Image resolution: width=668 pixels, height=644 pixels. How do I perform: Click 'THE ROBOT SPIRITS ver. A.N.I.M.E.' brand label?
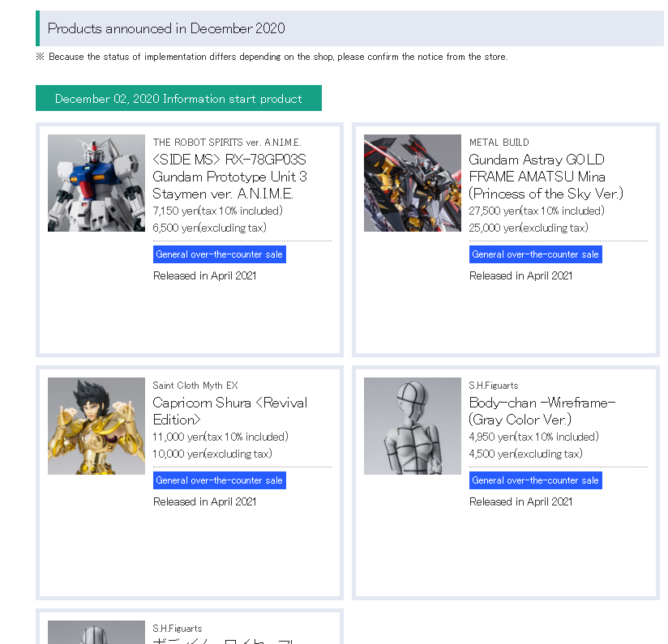[x=227, y=142]
